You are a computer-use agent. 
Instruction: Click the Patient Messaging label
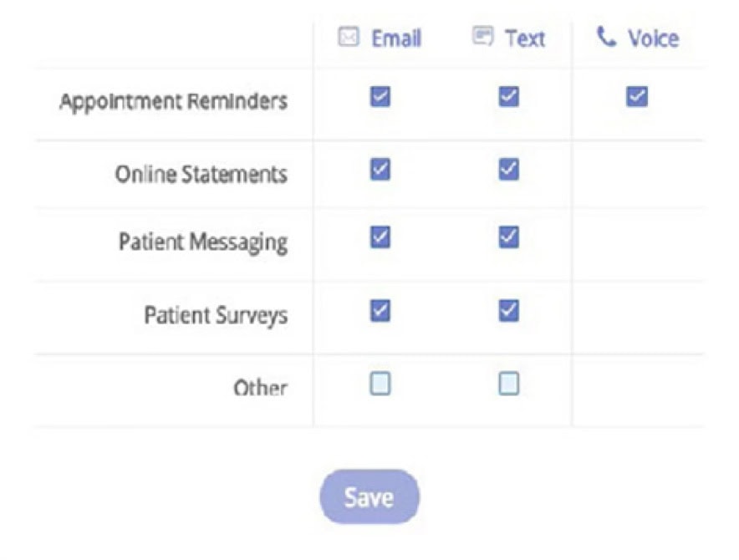tap(203, 242)
